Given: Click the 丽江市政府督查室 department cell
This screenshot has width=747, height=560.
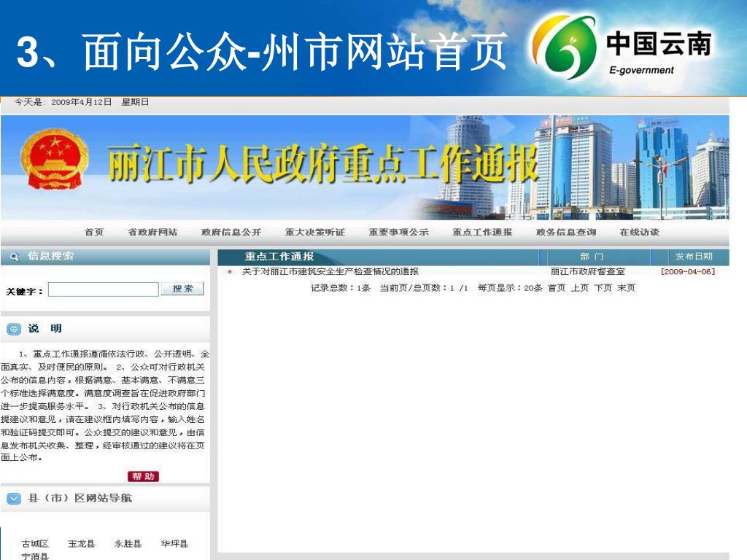Looking at the screenshot, I should [587, 271].
